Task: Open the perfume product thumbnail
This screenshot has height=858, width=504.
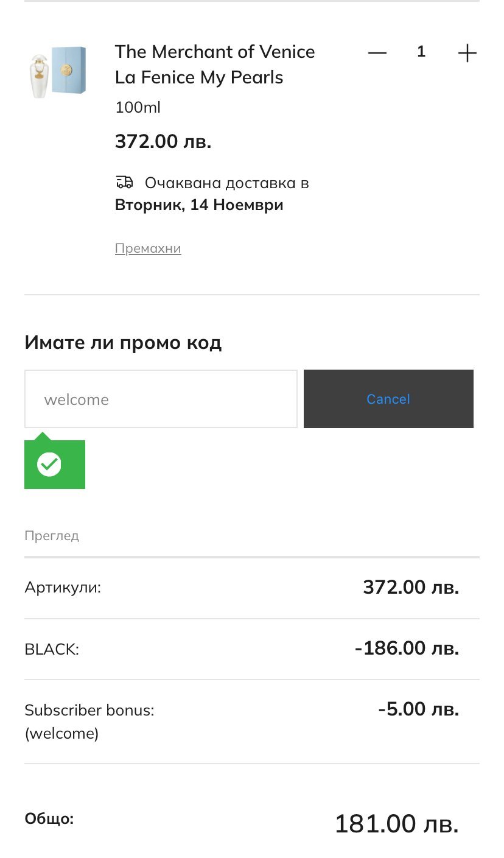Action: click(x=58, y=71)
